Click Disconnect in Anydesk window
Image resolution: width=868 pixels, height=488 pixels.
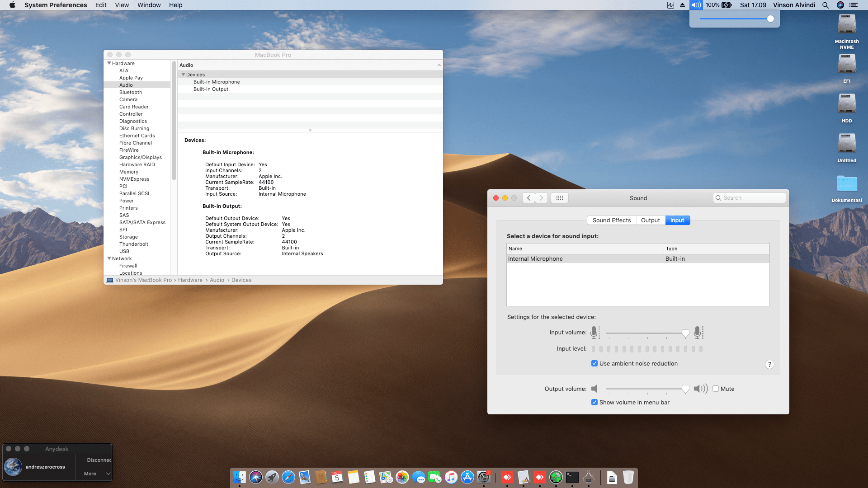pyautogui.click(x=99, y=460)
